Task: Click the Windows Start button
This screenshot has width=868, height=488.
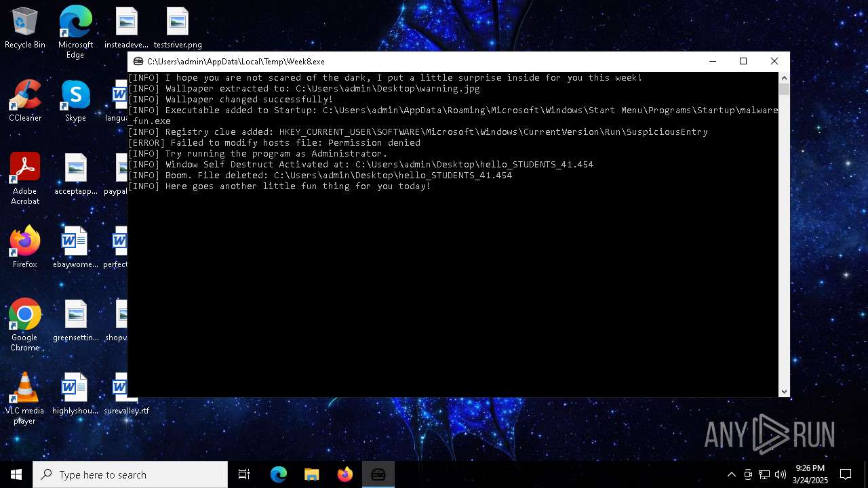Action: 16,474
